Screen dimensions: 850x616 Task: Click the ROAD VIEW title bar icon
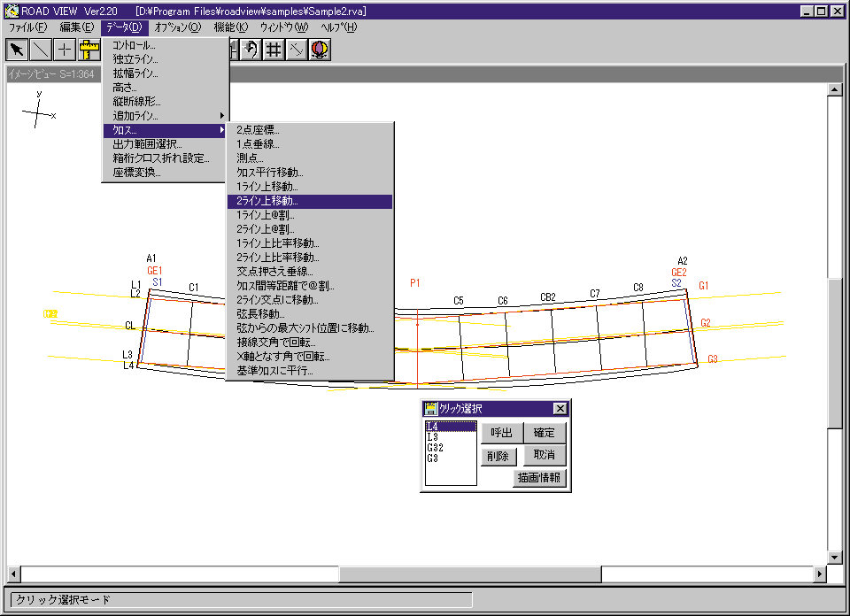pos(12,11)
